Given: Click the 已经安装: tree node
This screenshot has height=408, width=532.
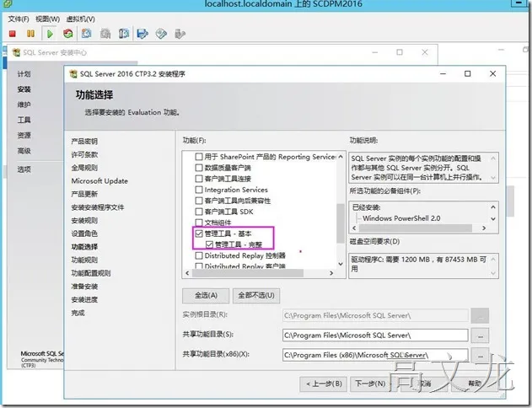Looking at the screenshot, I should pyautogui.click(x=367, y=207).
